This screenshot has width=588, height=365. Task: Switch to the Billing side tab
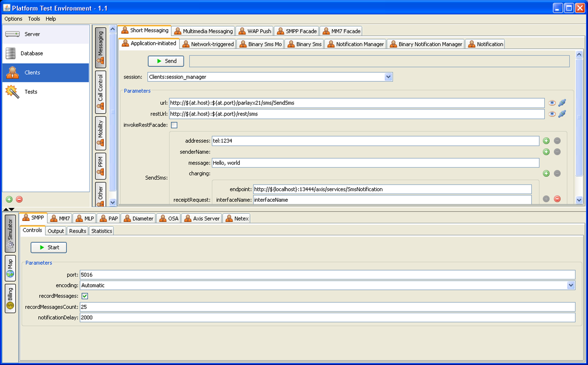point(10,299)
